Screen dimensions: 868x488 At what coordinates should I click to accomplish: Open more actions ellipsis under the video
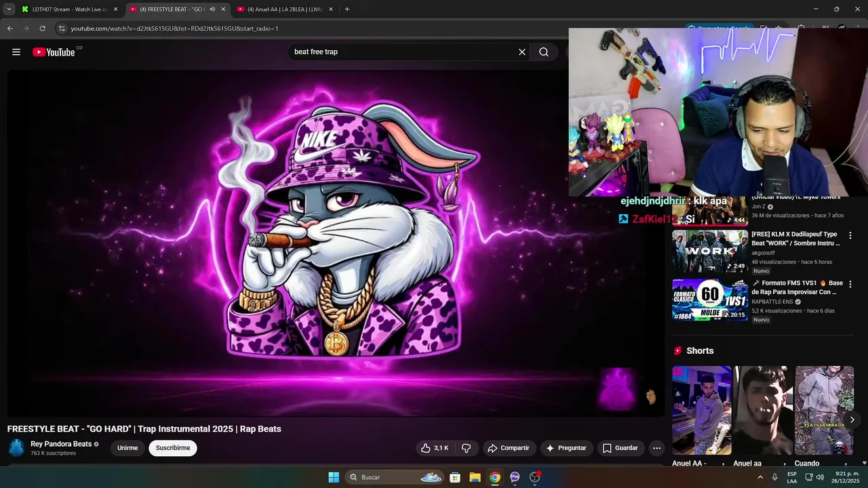point(656,448)
